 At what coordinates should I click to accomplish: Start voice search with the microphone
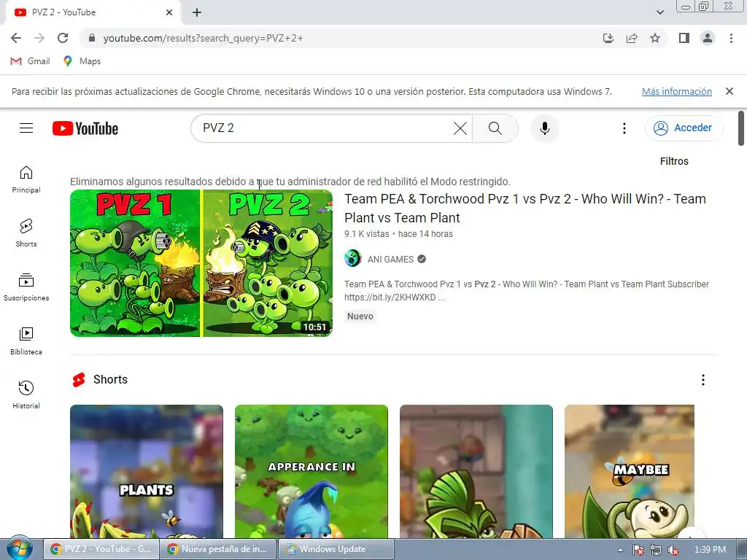pyautogui.click(x=544, y=128)
